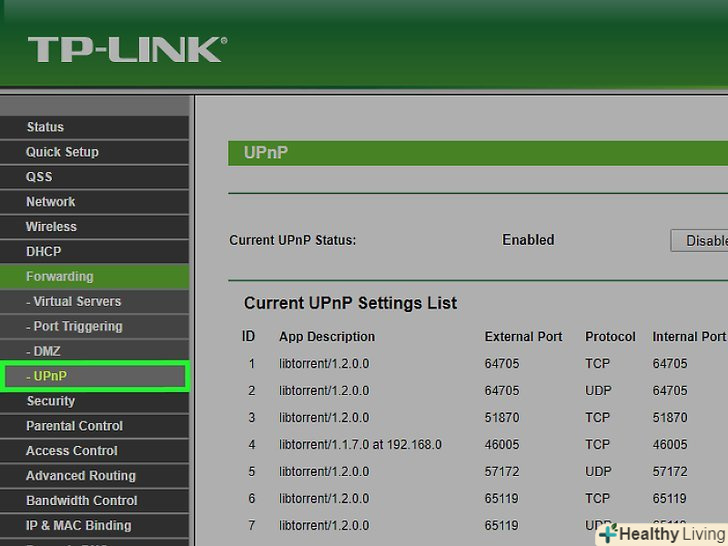Screen dimensions: 728x546
Task: Collapse the Forwarding menu section
Action: coord(94,277)
